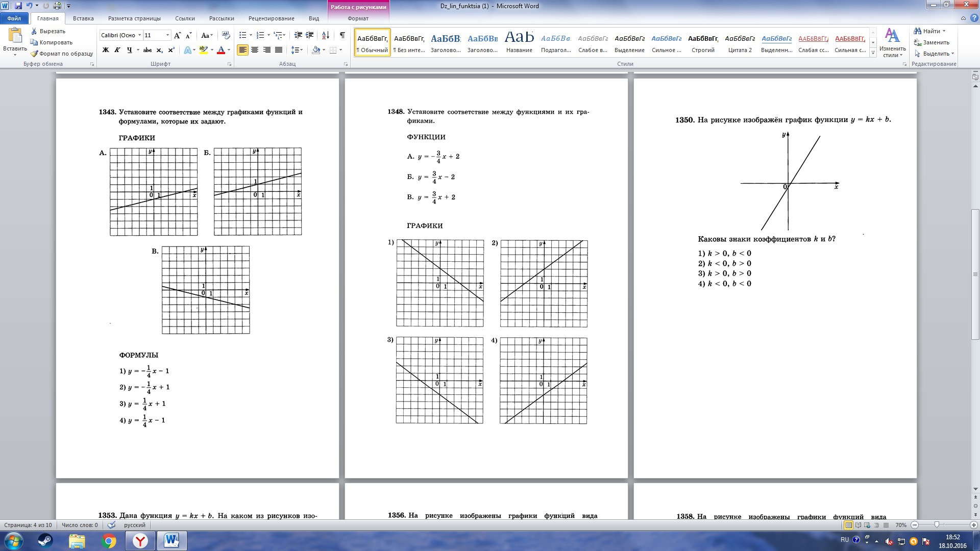Toggle bold formatting (Ж button)
Screen dimensions: 980x551
106,50
